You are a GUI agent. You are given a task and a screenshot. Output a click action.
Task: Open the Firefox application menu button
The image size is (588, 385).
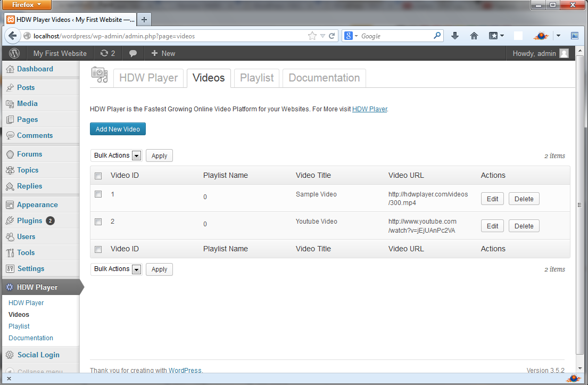[26, 5]
